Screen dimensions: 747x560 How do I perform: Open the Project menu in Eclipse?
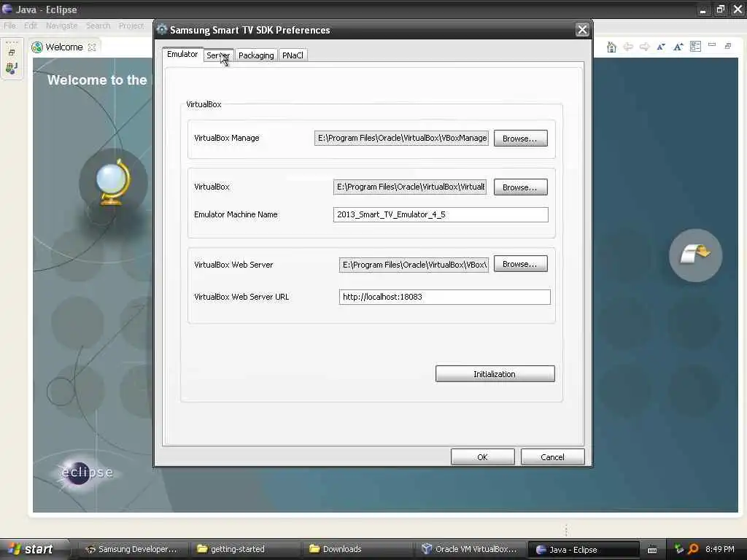pos(131,26)
